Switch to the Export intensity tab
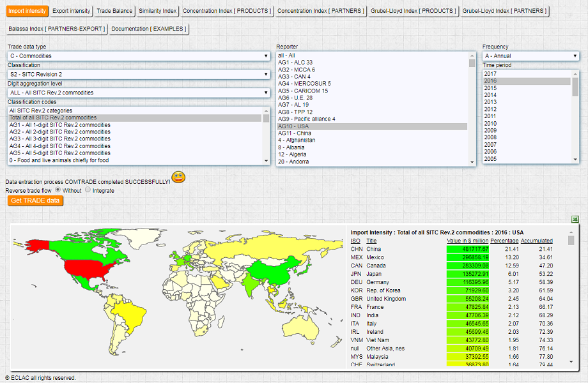The height and width of the screenshot is (383, 588). coord(70,11)
